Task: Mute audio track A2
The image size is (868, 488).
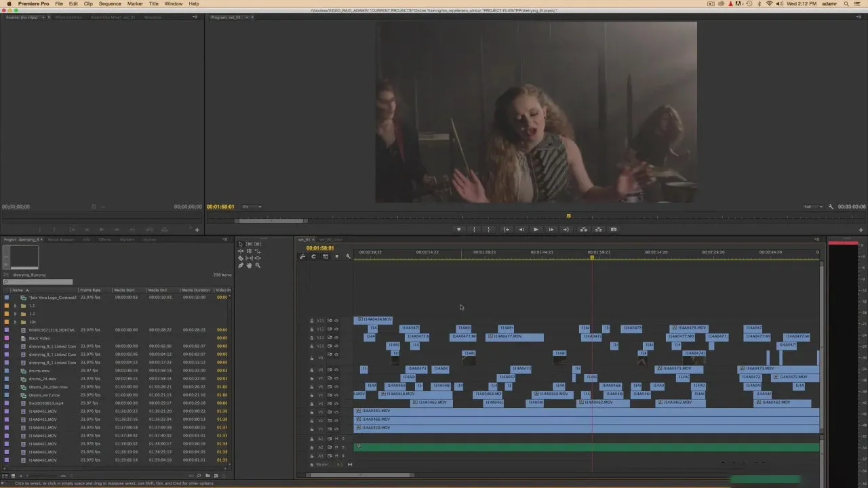Action: coord(336,447)
